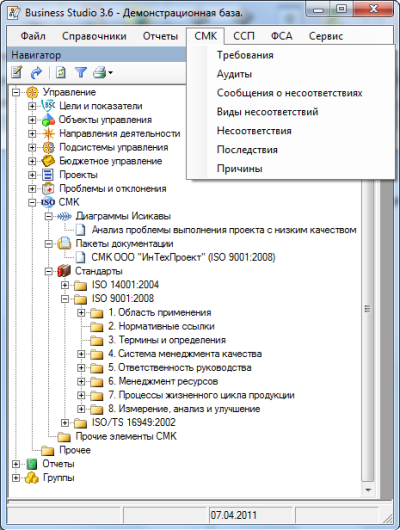Viewport: 400px width, 530px height.
Task: Open the ФСА menu
Action: click(281, 36)
